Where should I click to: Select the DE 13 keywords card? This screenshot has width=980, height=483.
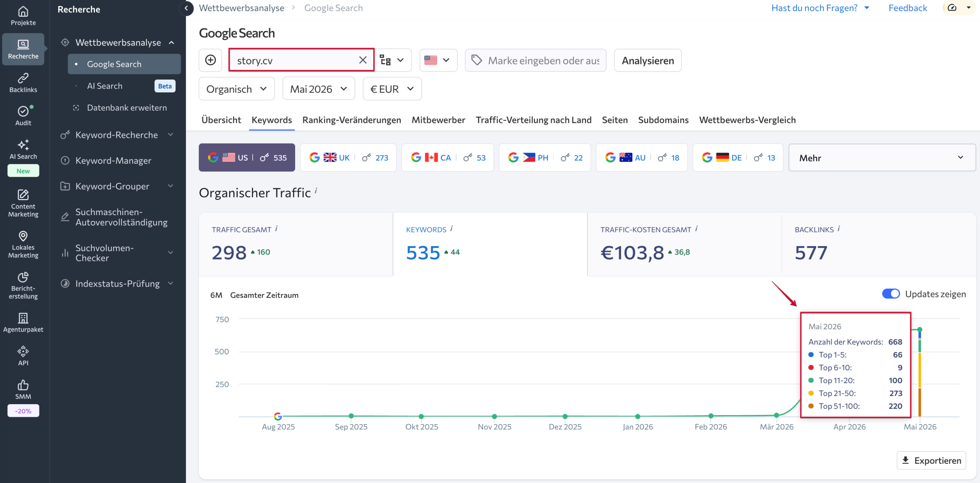click(738, 157)
